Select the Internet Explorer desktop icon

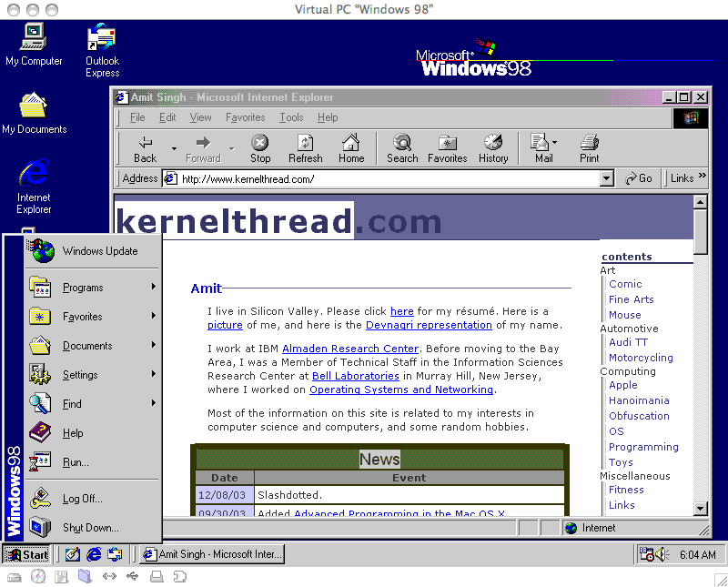point(34,186)
